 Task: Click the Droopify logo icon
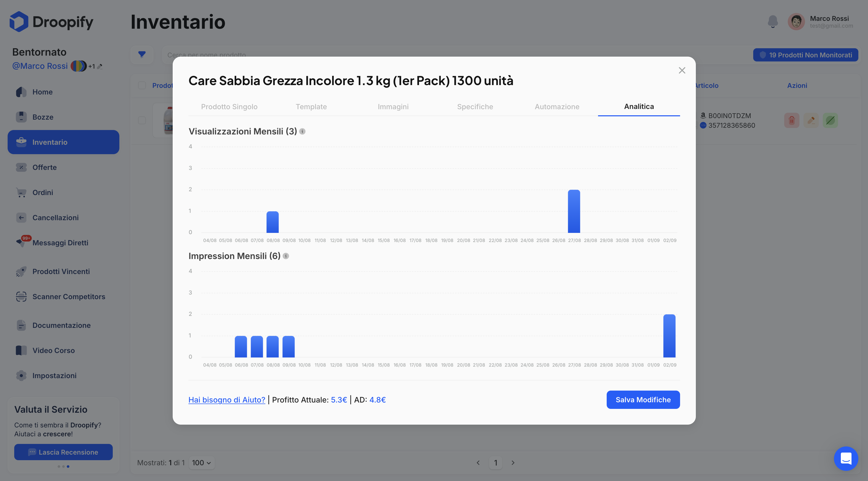[x=19, y=22]
